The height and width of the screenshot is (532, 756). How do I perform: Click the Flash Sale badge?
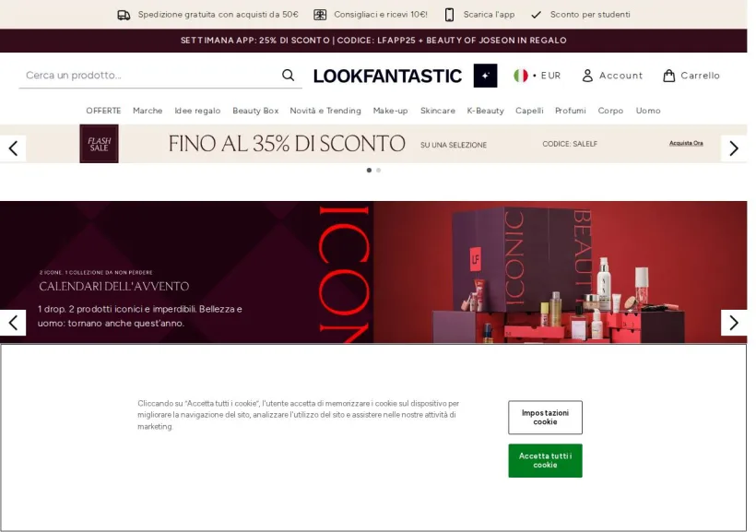tap(99, 144)
